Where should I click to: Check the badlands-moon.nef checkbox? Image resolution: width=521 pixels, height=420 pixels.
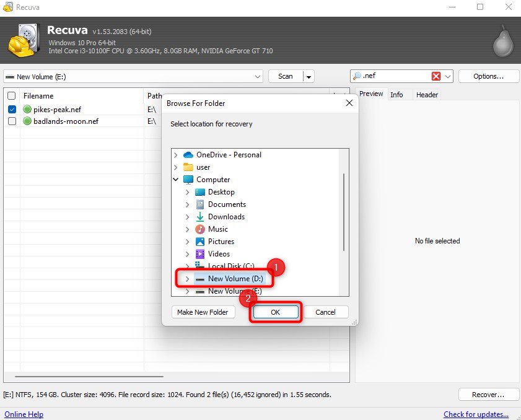(12, 121)
